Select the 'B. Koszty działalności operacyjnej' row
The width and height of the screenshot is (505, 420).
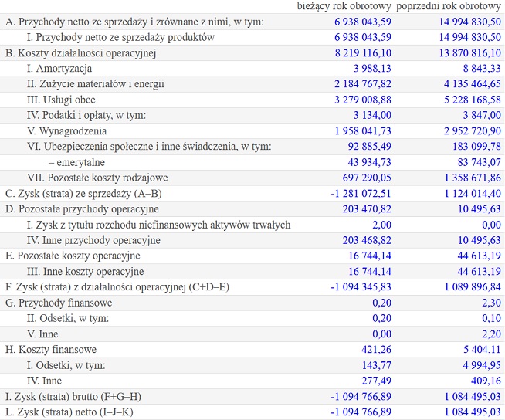[252, 52]
